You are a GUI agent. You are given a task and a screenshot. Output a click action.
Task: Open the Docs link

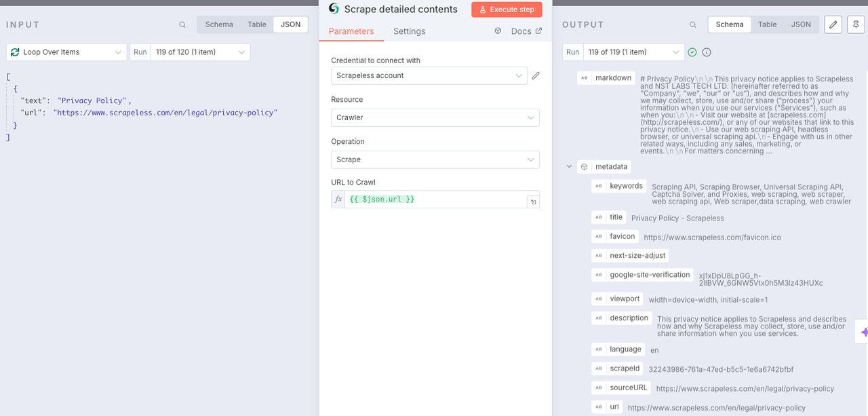tap(526, 31)
